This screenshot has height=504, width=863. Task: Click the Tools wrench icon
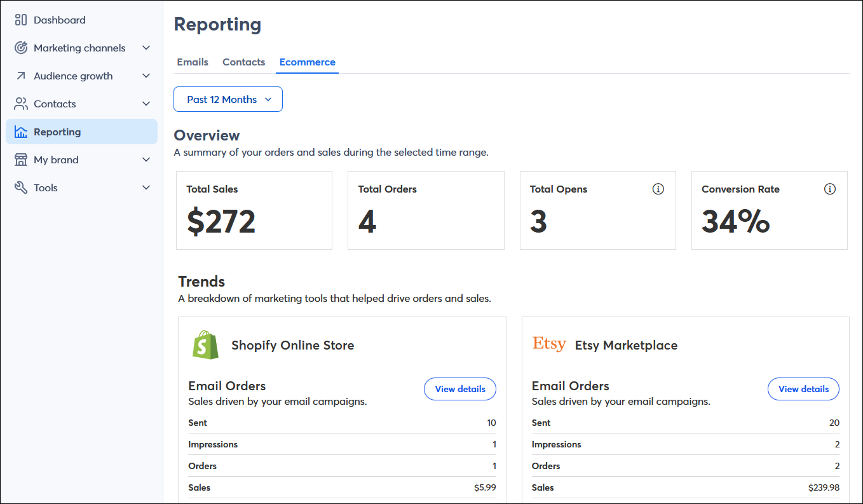[21, 187]
